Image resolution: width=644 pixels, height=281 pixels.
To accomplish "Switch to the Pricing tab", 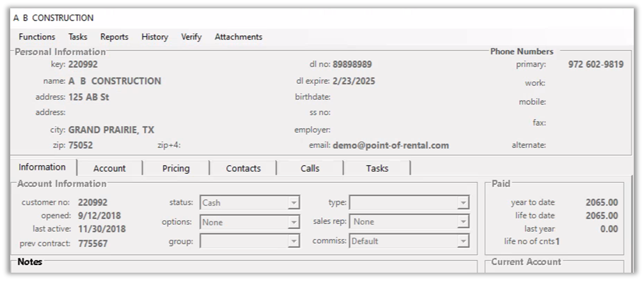I will (x=176, y=168).
